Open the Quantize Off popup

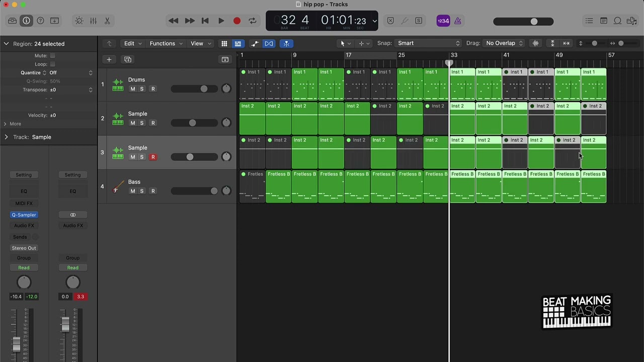[x=70, y=73]
